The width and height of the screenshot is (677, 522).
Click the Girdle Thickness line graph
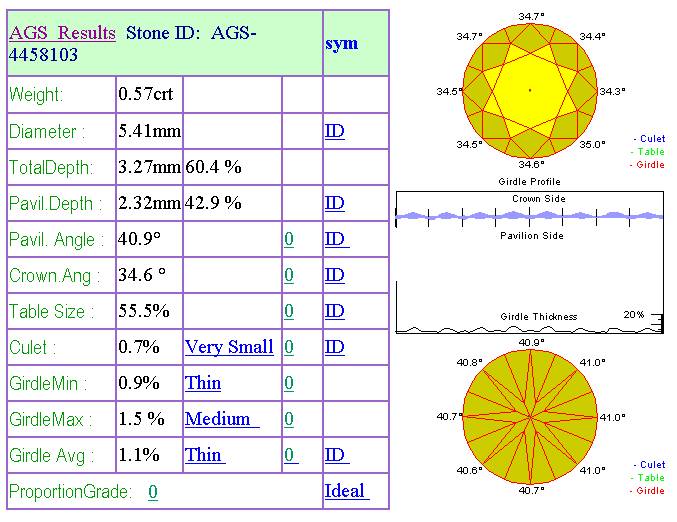coord(530,329)
